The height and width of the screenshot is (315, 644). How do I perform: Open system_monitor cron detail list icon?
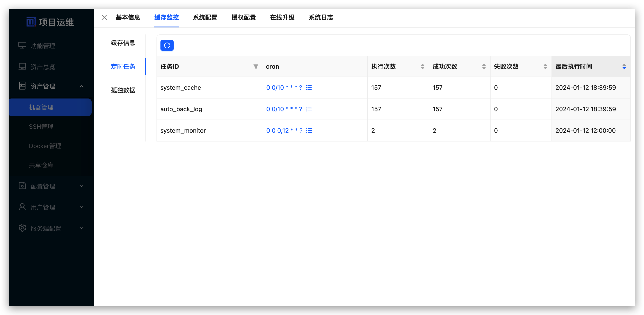(309, 131)
